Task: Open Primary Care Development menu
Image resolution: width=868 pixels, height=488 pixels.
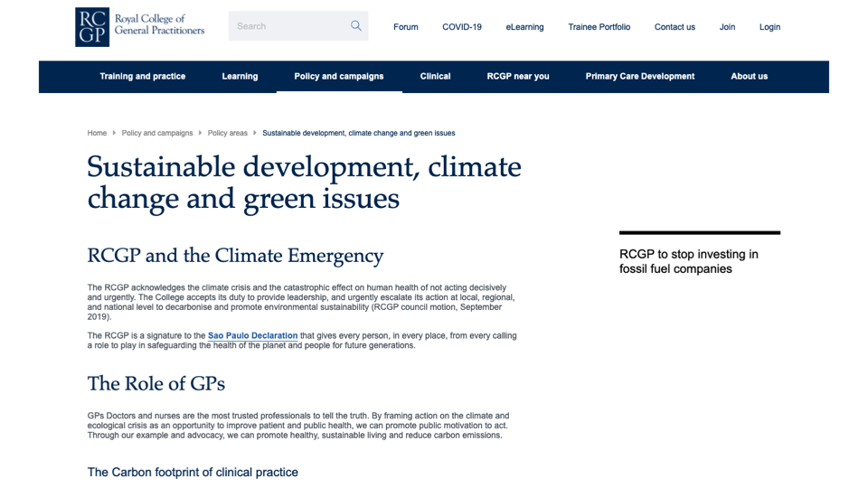Action: [x=640, y=76]
